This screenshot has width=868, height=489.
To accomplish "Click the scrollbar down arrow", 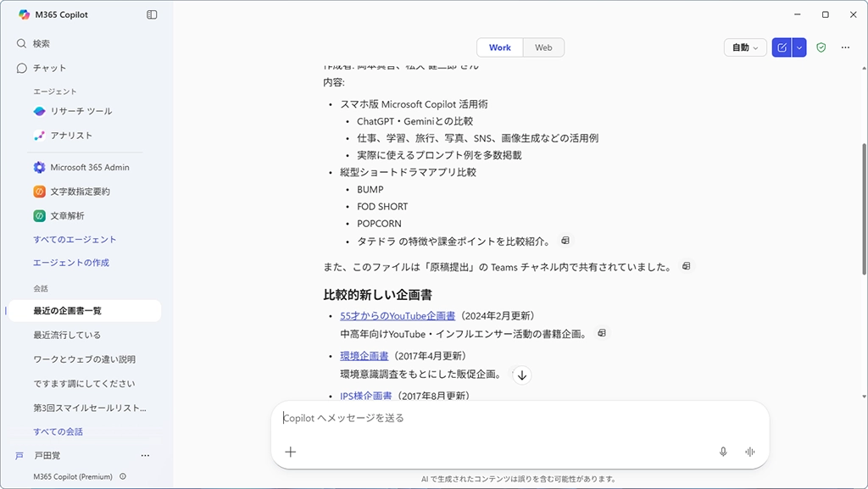I will (864, 396).
